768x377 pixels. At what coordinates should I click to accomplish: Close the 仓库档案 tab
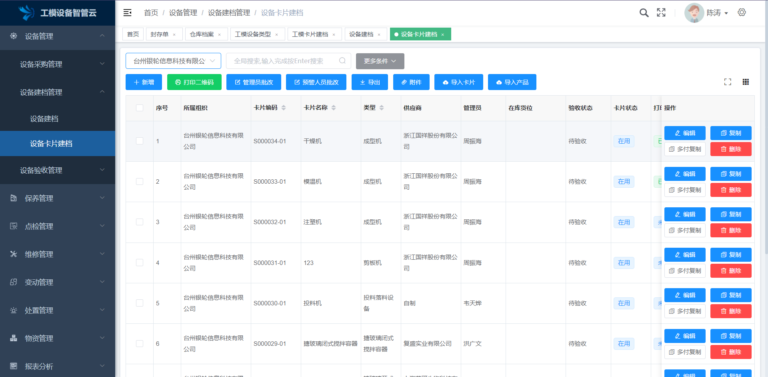(219, 34)
